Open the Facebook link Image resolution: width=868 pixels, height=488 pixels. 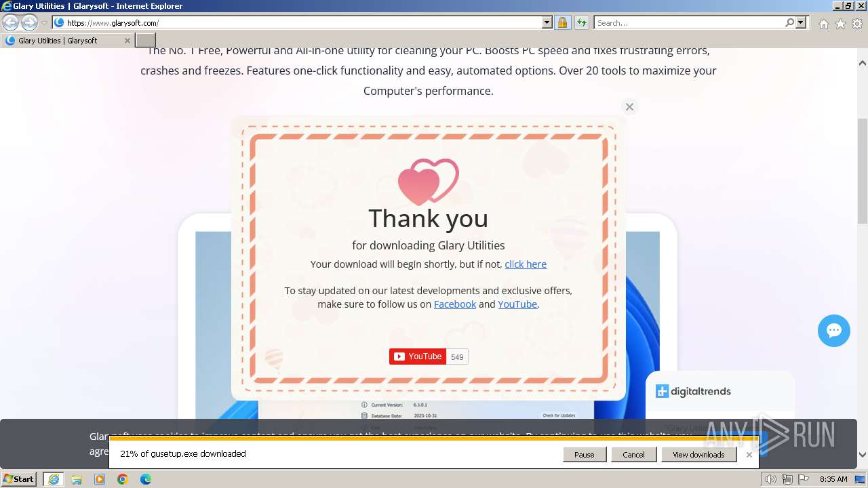455,304
